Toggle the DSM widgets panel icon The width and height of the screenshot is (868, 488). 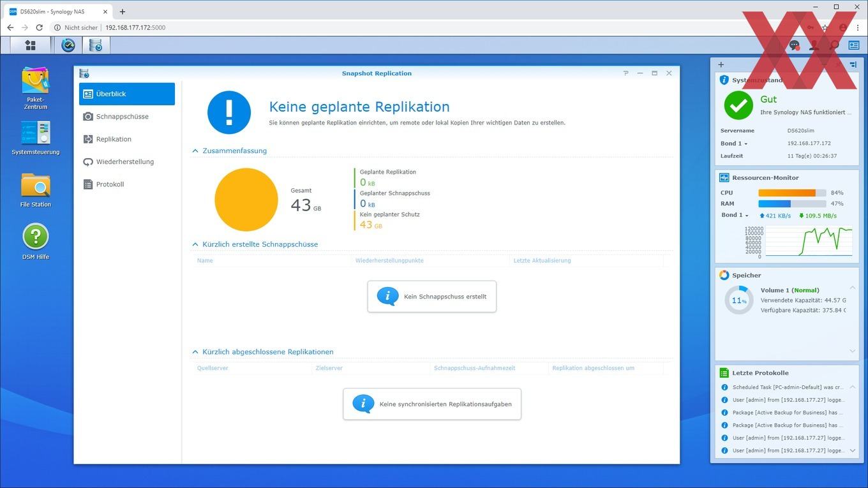click(854, 45)
